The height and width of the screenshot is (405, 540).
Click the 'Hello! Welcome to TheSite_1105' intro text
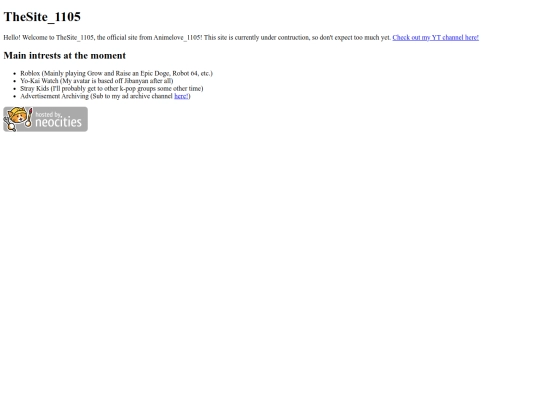(49, 38)
